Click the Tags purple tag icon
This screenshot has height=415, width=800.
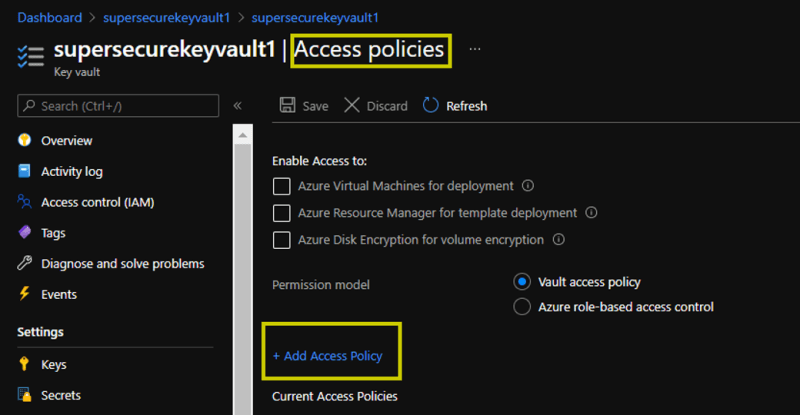pos(24,232)
